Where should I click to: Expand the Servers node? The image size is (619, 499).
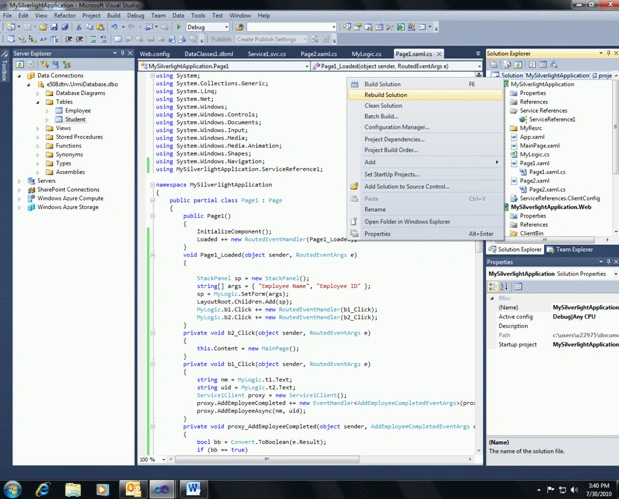click(x=19, y=181)
